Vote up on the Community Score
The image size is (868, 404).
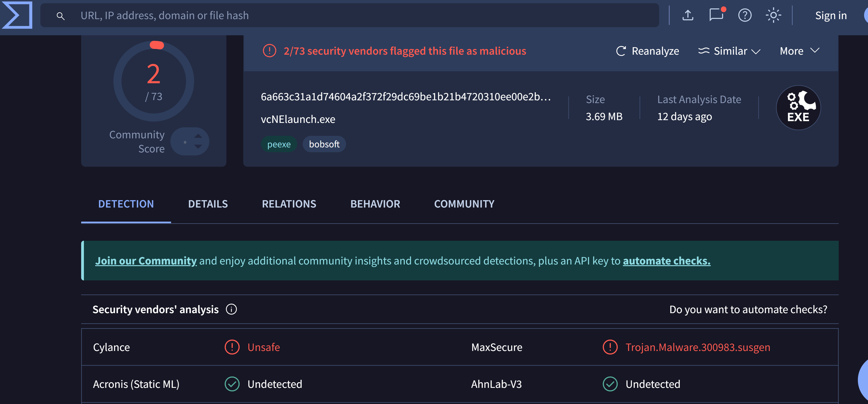(x=198, y=136)
